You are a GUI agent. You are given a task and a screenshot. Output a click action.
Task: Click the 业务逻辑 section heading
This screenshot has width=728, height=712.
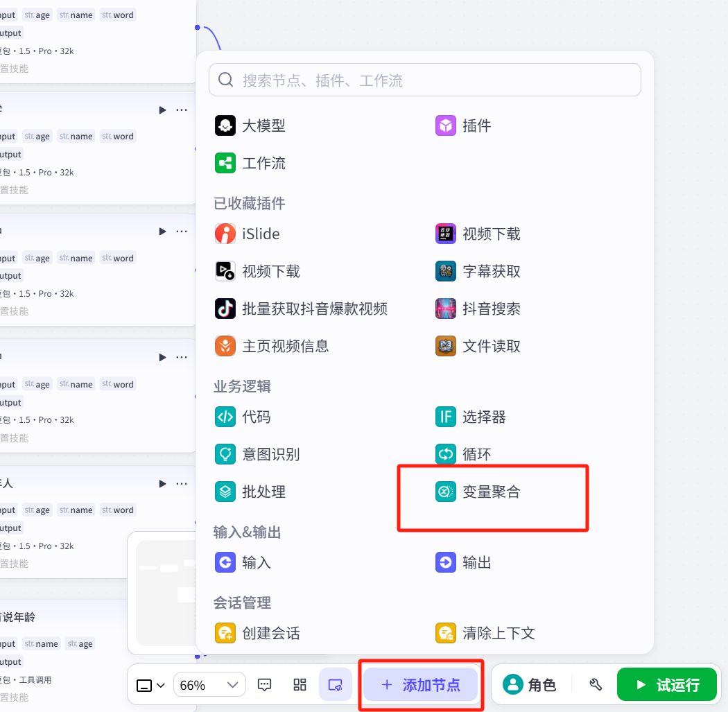pyautogui.click(x=243, y=386)
